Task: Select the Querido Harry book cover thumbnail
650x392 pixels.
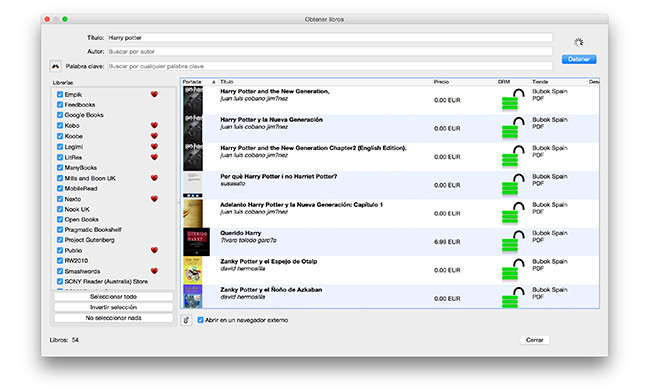Action: [x=196, y=242]
